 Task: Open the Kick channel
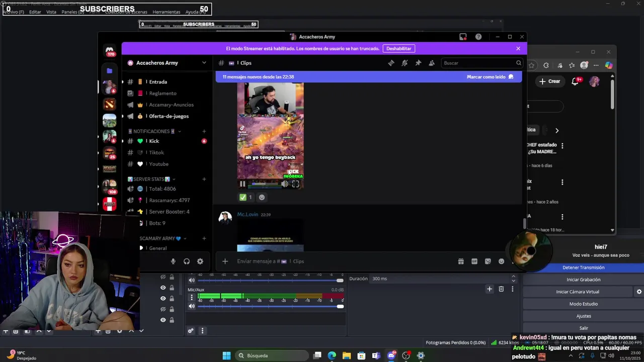point(165,141)
